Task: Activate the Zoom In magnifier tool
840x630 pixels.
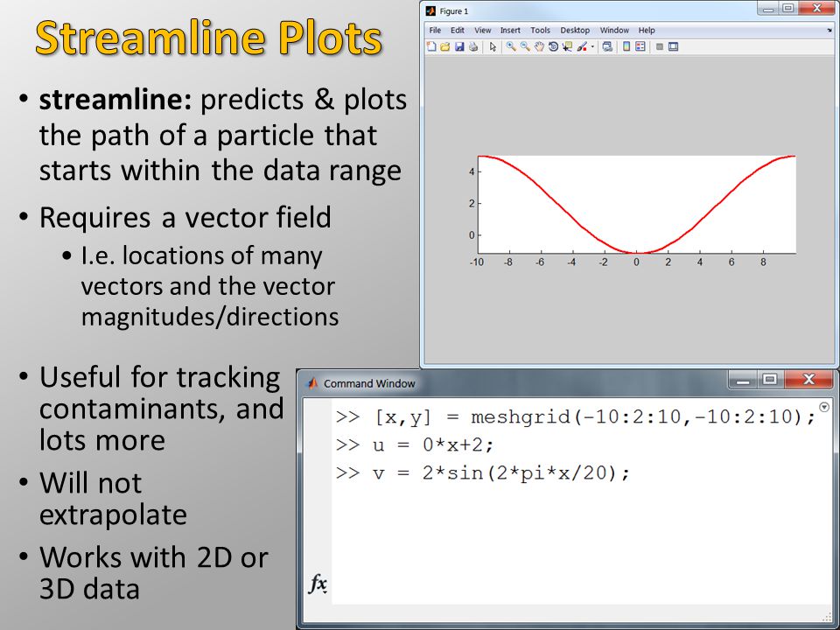Action: point(511,46)
